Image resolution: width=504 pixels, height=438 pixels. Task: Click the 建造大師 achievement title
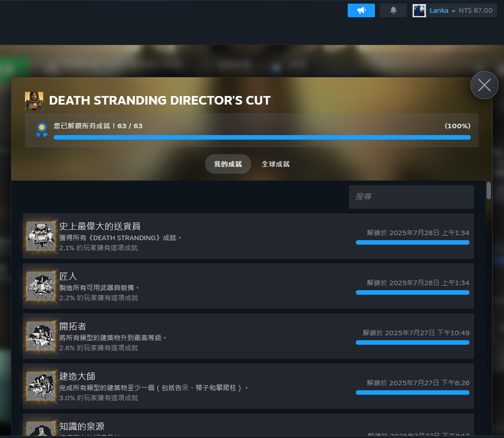pyautogui.click(x=77, y=376)
